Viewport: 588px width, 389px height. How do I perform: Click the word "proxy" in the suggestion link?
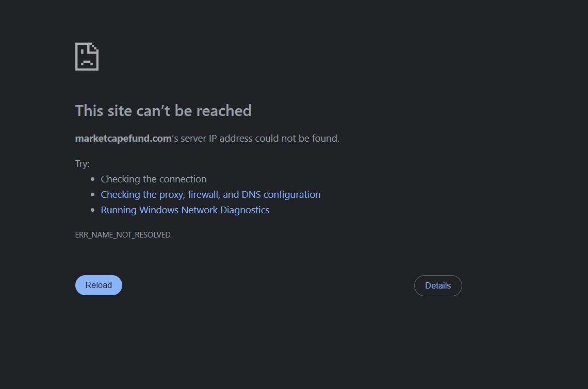click(x=171, y=195)
